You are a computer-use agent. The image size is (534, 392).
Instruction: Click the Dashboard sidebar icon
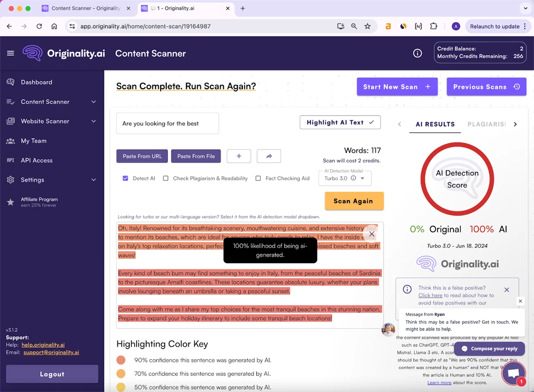point(10,82)
